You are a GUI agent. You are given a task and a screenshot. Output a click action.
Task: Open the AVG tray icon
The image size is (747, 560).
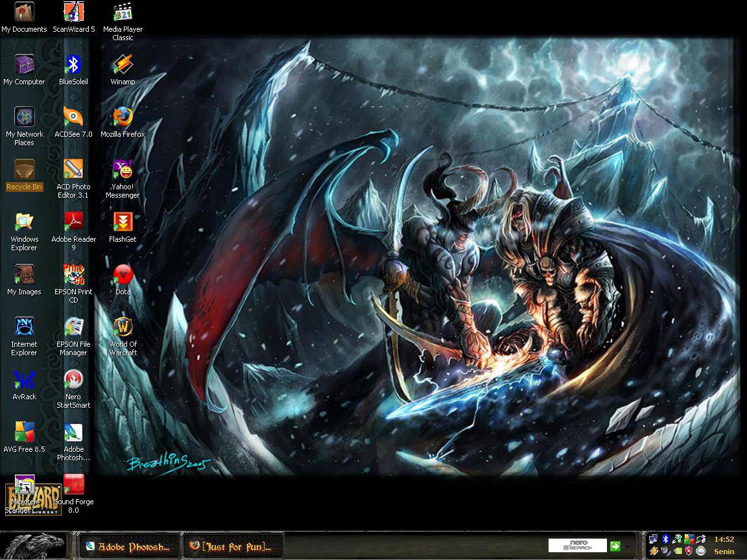click(x=689, y=539)
